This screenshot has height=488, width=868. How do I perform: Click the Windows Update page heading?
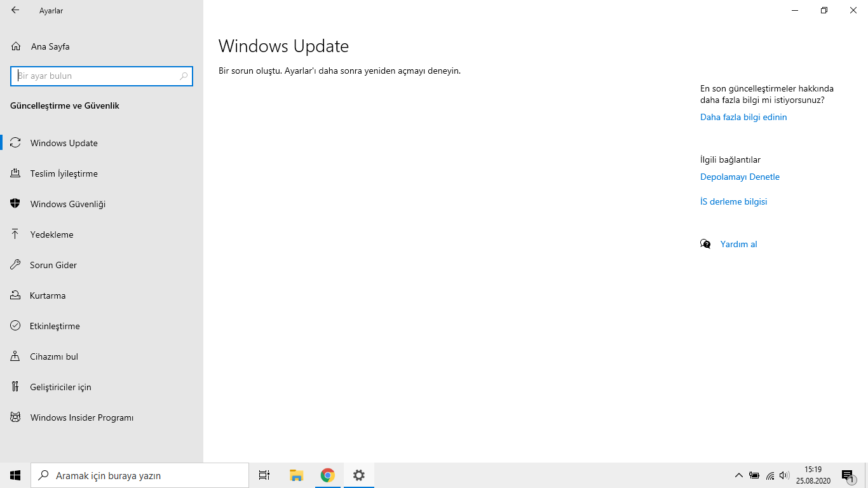(283, 46)
